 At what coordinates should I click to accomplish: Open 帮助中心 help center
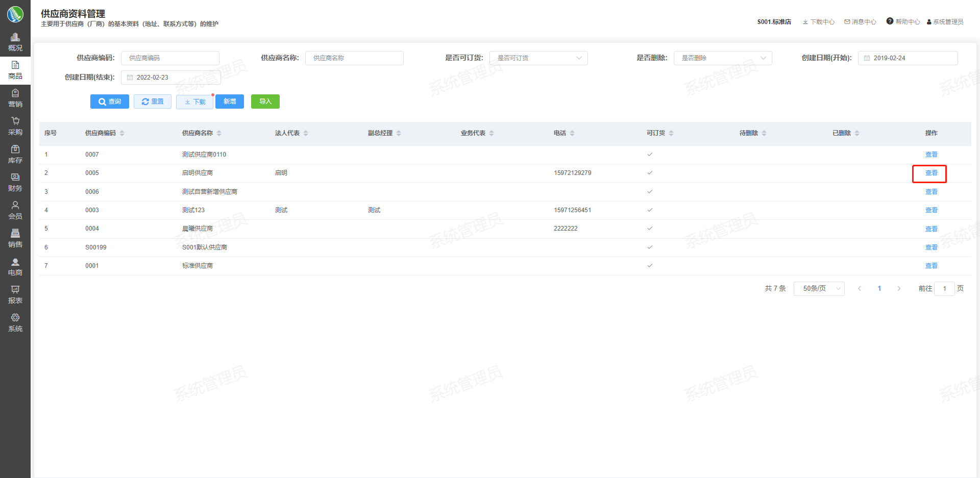point(903,21)
